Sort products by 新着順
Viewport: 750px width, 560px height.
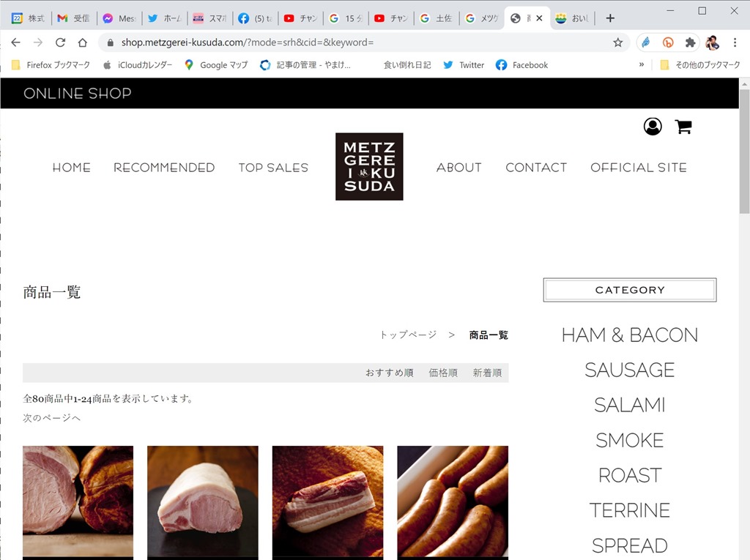pos(487,373)
